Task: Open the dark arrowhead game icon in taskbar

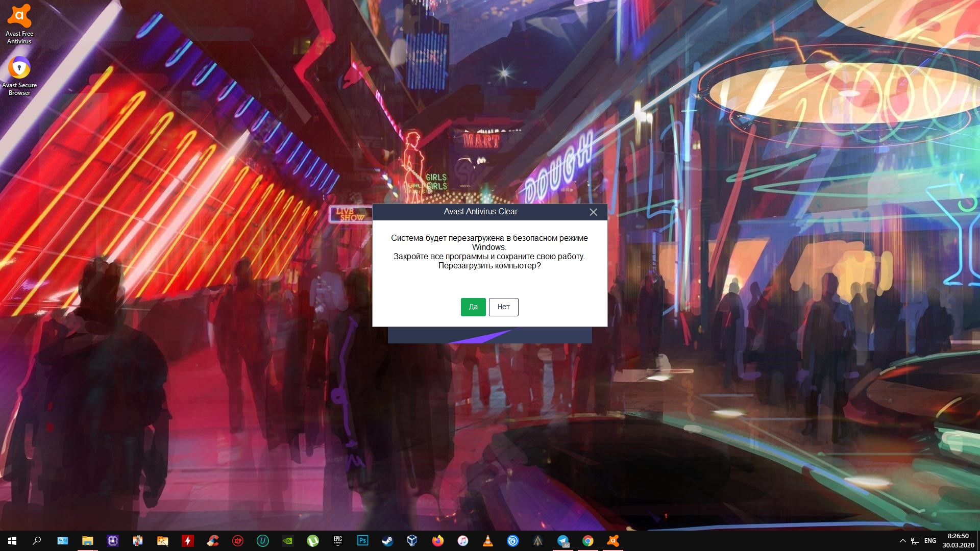Action: (538, 541)
